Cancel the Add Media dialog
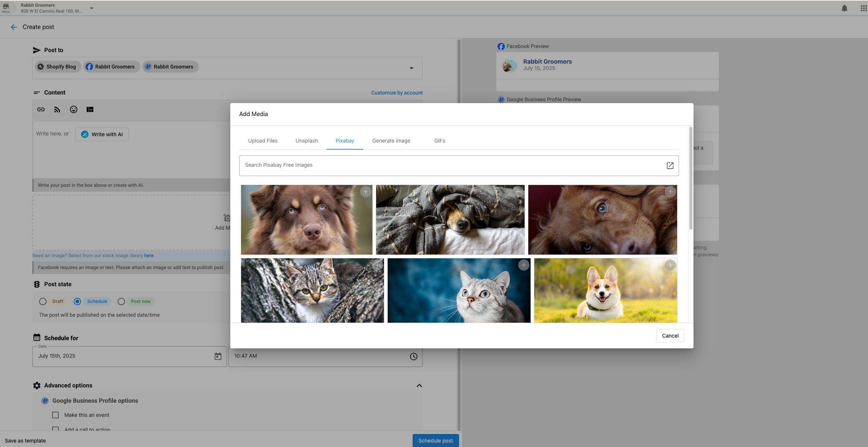 click(x=670, y=335)
